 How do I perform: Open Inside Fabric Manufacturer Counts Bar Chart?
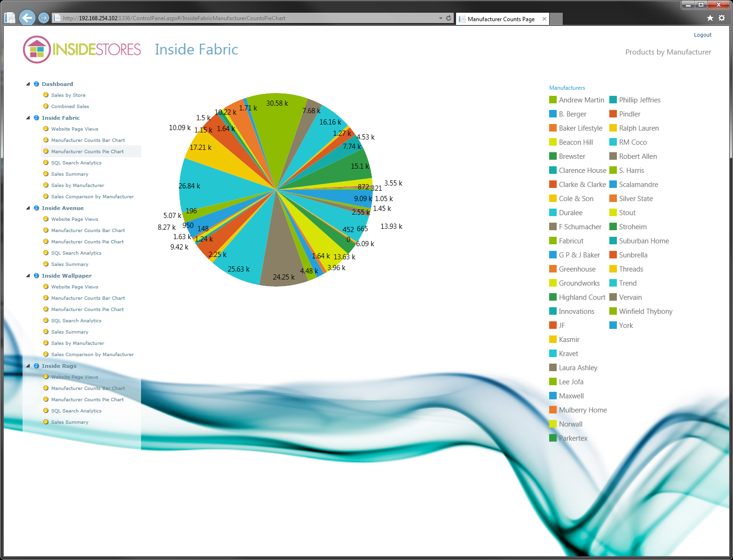pos(88,140)
